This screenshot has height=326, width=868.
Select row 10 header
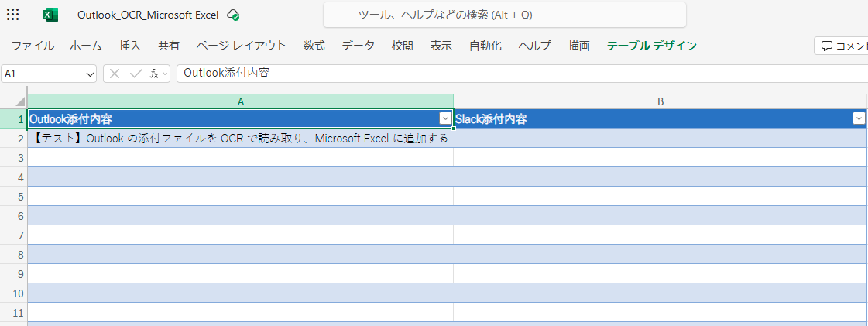(13, 293)
